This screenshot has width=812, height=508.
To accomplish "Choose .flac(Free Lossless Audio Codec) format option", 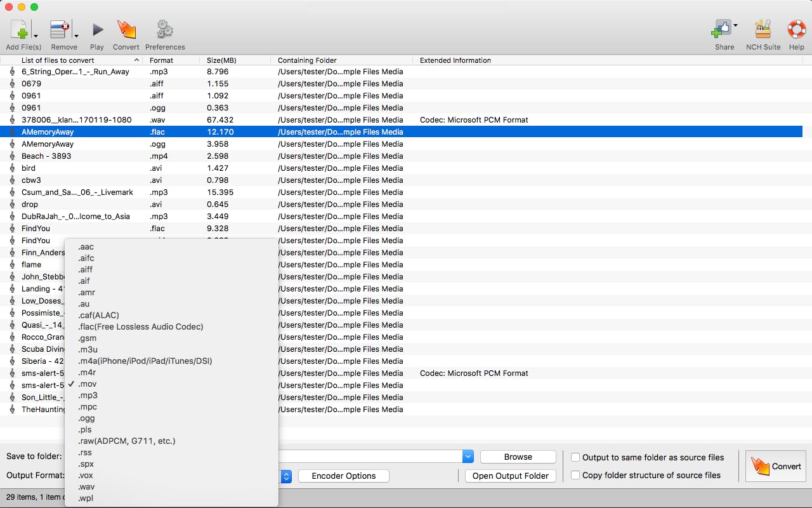I will (x=141, y=327).
